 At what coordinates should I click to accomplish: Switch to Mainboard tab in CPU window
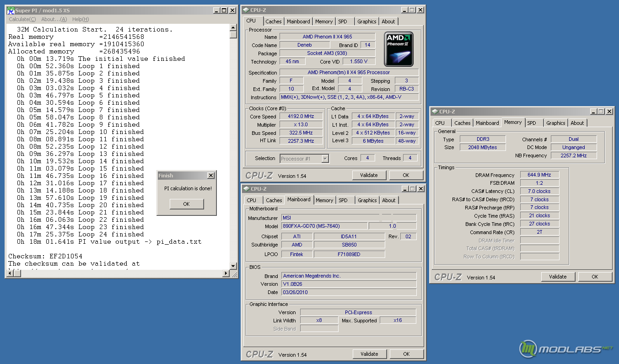(298, 21)
